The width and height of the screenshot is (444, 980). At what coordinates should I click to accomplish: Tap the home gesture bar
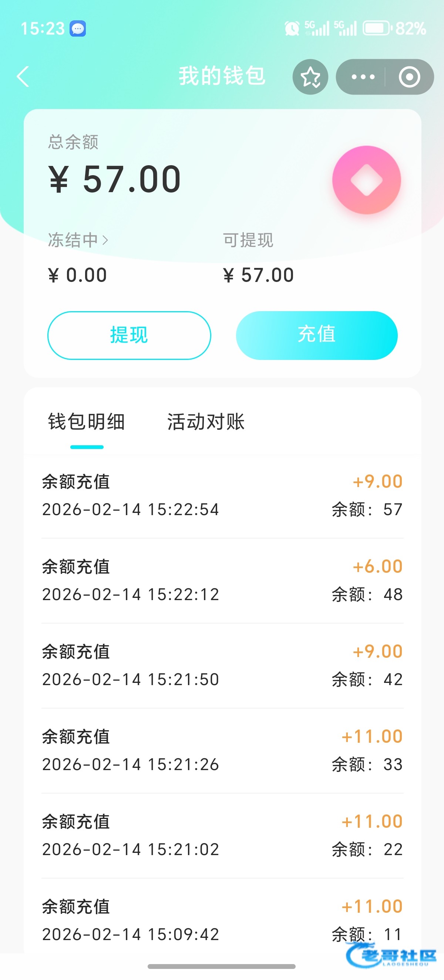pyautogui.click(x=222, y=966)
